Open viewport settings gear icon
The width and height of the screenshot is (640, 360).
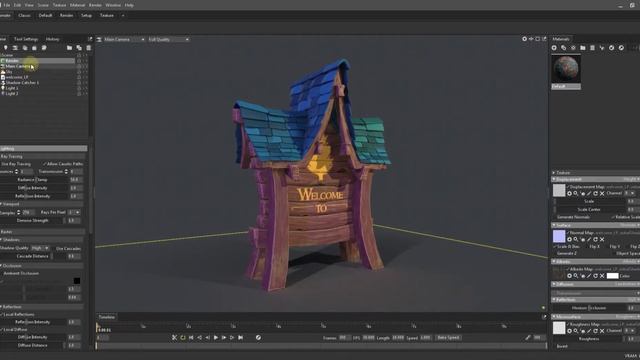click(x=524, y=39)
